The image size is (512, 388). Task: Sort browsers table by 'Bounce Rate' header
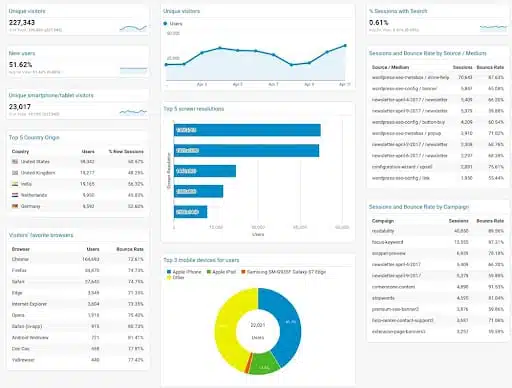click(x=130, y=249)
